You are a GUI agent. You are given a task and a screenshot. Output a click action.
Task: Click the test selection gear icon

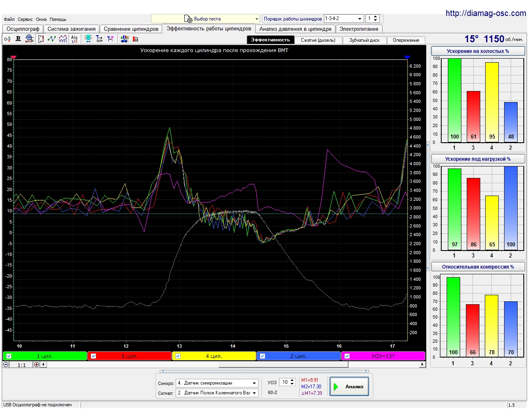pyautogui.click(x=188, y=19)
